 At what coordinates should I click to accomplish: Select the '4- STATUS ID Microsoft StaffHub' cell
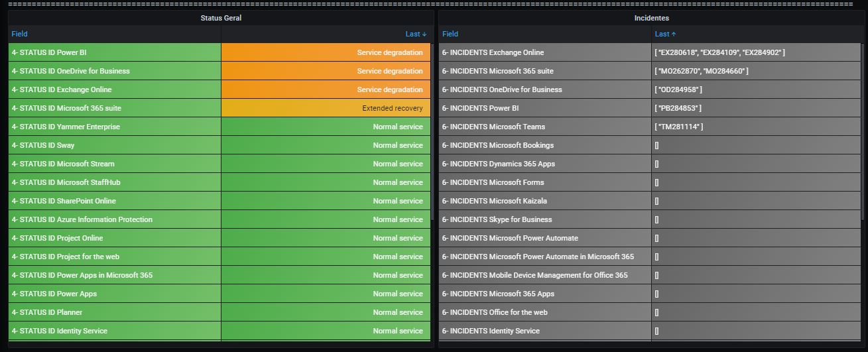115,182
